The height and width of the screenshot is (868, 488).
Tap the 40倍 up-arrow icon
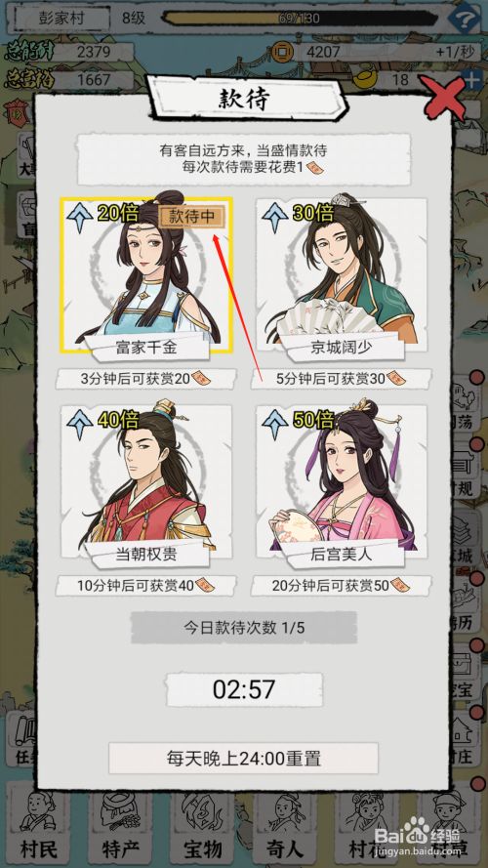coord(80,425)
